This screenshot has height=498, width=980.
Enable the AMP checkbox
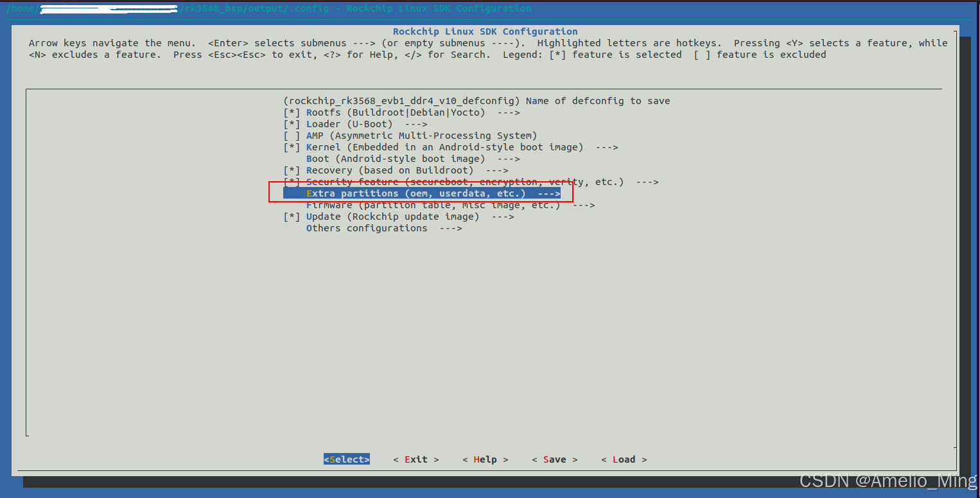click(292, 136)
